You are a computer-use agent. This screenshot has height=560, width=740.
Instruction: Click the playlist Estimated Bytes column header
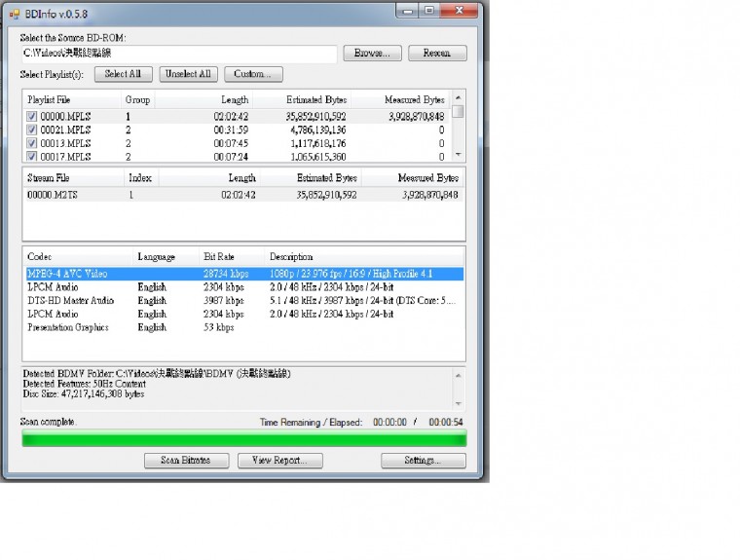pyautogui.click(x=302, y=99)
